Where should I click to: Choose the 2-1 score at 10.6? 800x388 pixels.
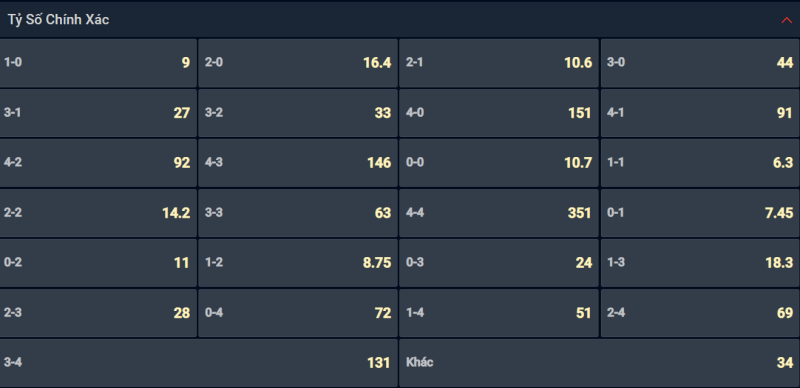click(x=498, y=63)
